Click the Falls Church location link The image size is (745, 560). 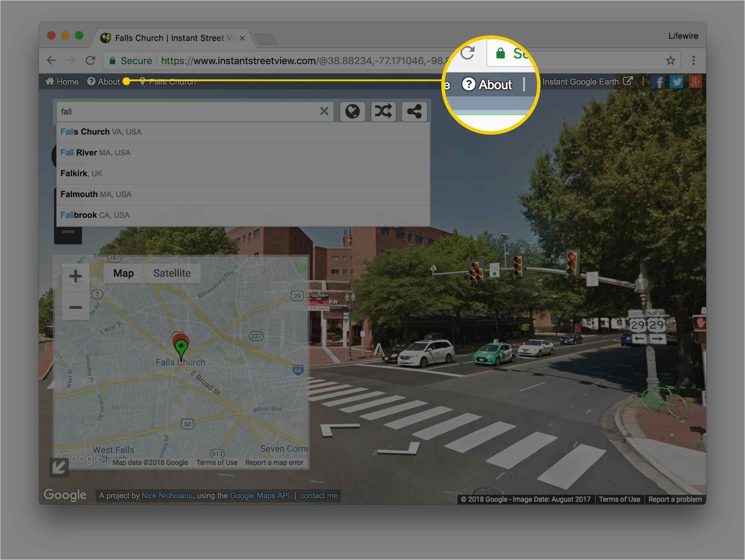167,82
